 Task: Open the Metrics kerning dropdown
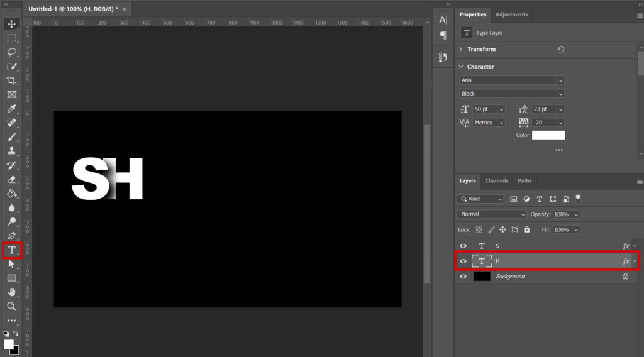pyautogui.click(x=501, y=123)
